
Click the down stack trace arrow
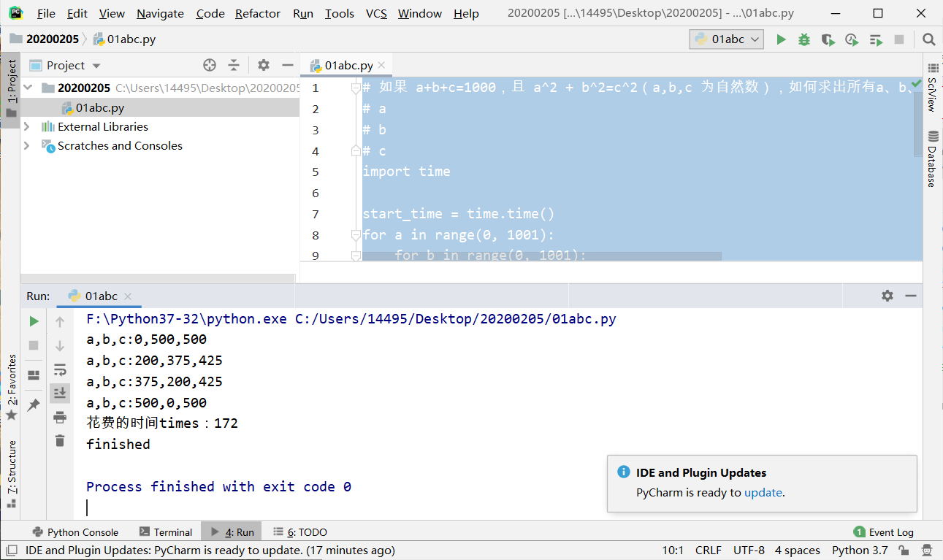coord(60,345)
